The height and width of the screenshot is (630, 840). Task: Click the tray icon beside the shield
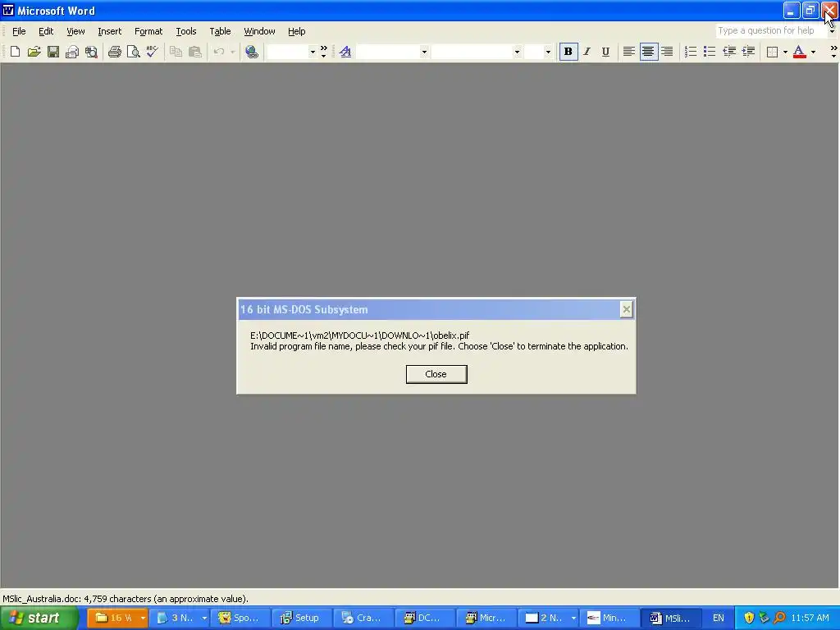pos(764,618)
